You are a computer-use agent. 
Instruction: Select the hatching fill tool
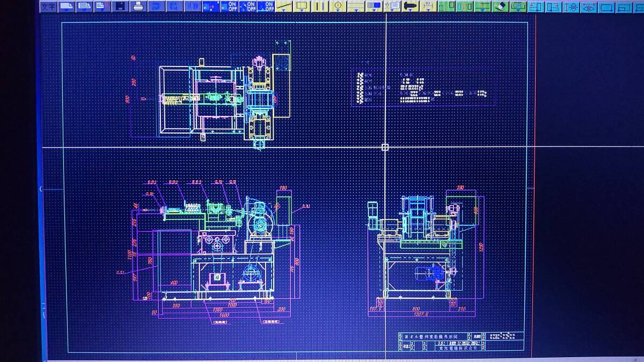tap(374, 6)
